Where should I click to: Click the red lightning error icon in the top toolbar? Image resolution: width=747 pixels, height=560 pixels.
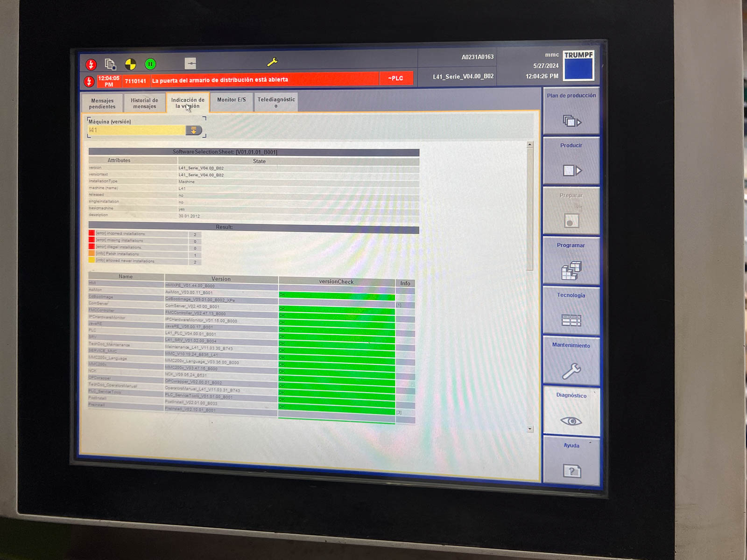click(91, 64)
